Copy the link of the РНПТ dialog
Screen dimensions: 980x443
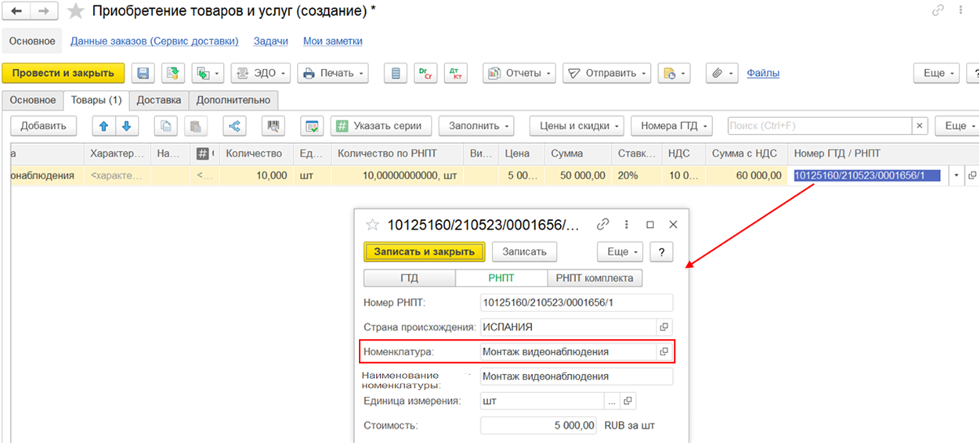(602, 225)
